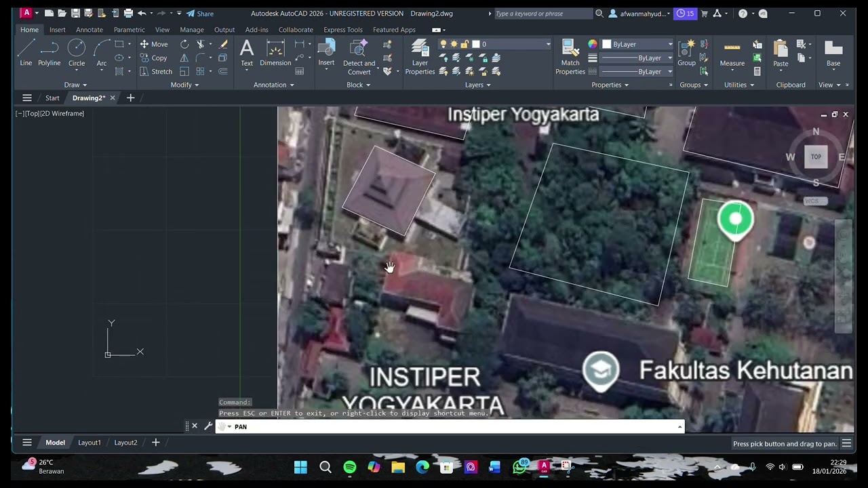The image size is (868, 488).
Task: Insert Text with the A tool
Action: 247,53
